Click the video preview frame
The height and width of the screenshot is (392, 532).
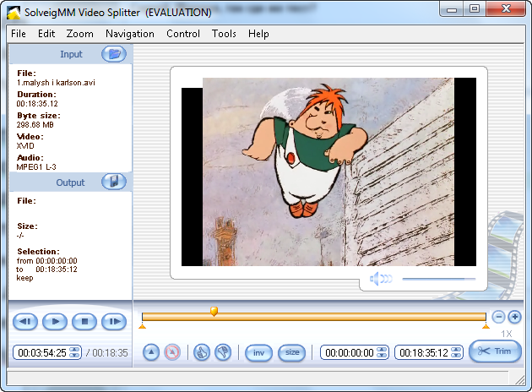point(328,171)
